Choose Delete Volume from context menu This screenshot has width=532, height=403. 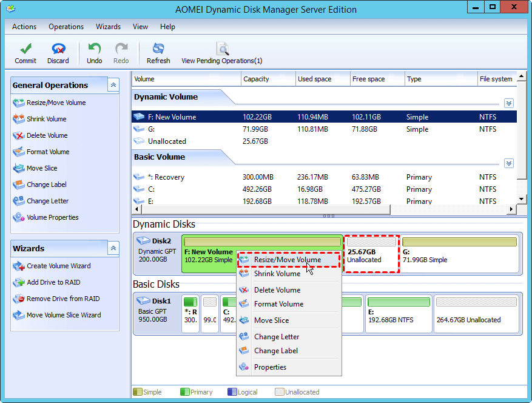pyautogui.click(x=289, y=290)
